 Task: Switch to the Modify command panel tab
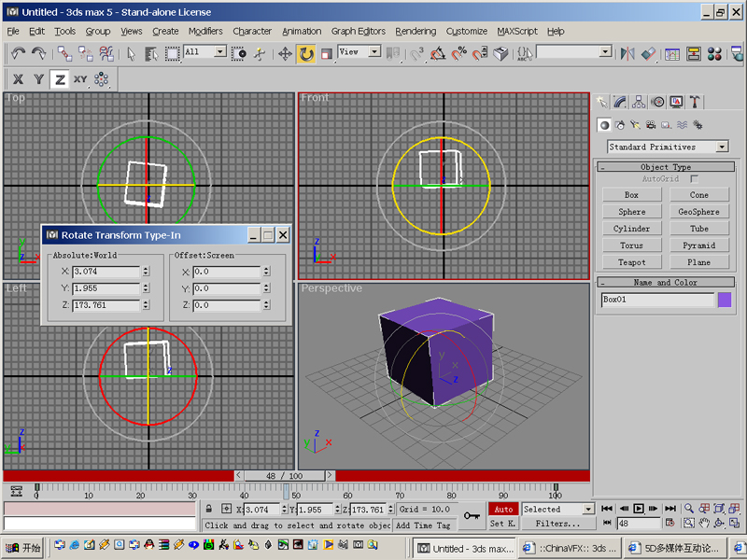tap(620, 102)
